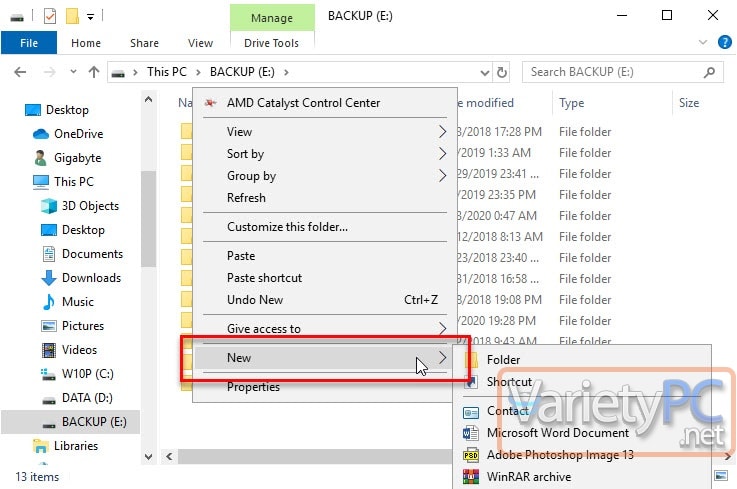The height and width of the screenshot is (489, 737).
Task: Open the recent locations dropdown arrow
Action: (x=73, y=72)
